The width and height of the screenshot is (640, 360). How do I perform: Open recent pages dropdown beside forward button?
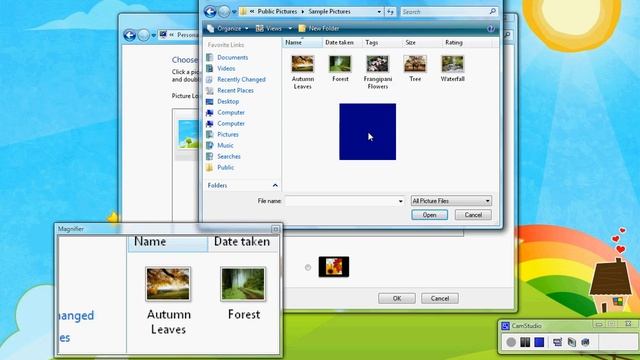coord(234,12)
